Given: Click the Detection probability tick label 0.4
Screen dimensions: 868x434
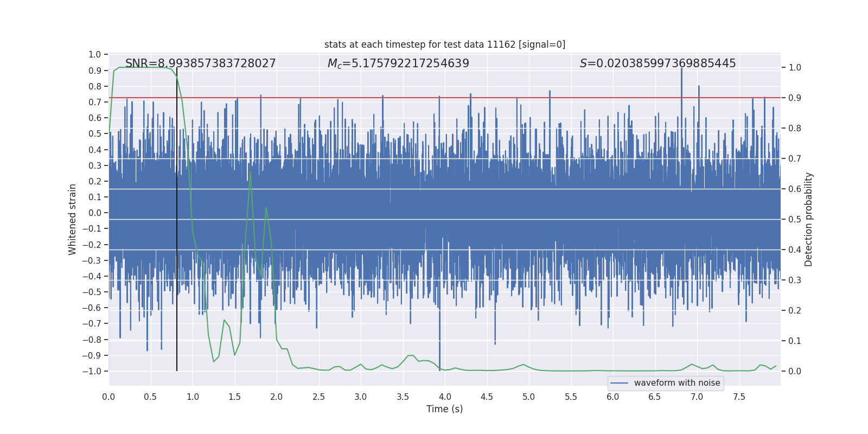Looking at the screenshot, I should pos(795,250).
